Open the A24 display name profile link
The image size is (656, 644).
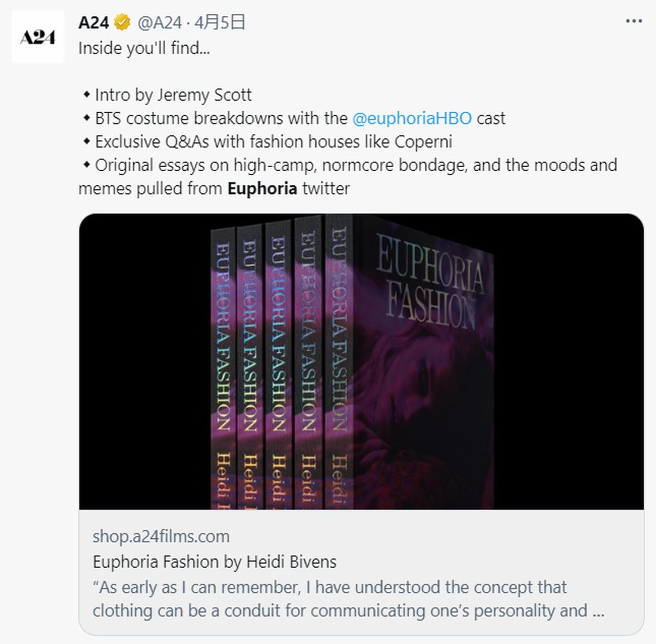(x=94, y=23)
